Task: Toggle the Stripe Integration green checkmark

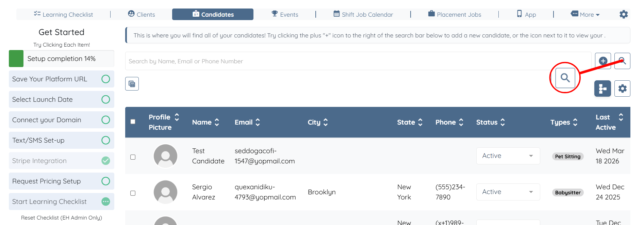Action: point(106,161)
